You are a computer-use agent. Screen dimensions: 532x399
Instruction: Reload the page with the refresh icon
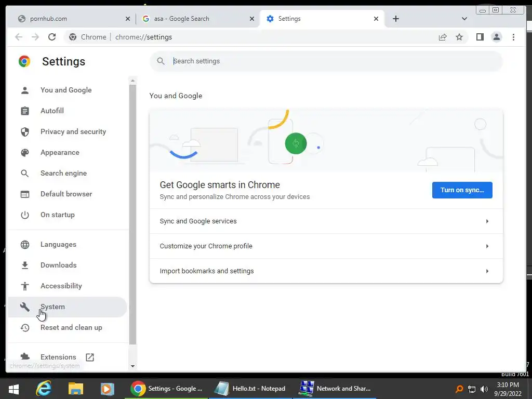52,37
